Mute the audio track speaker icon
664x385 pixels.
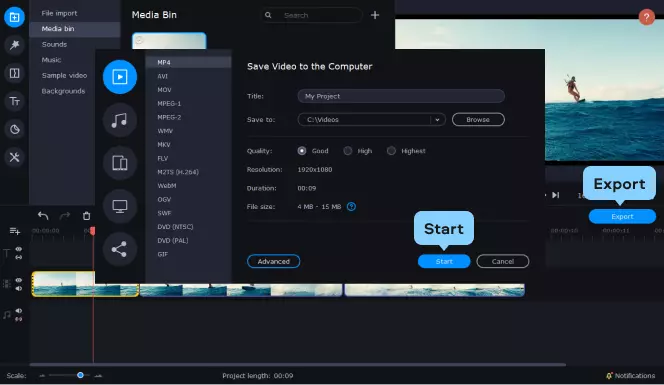(19, 310)
